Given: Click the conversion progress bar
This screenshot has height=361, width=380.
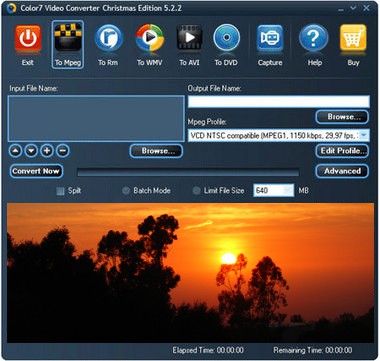Looking at the screenshot, I should coord(188,172).
